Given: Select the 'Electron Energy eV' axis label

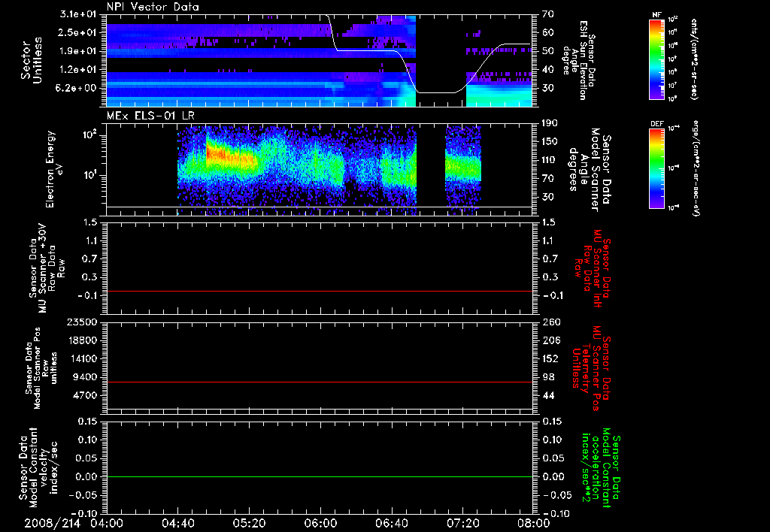Looking at the screenshot, I should click(54, 169).
